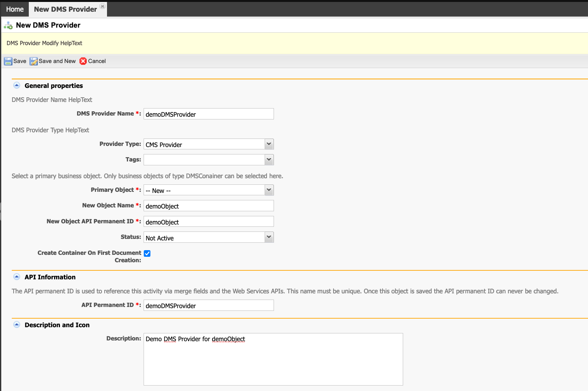Image resolution: width=588 pixels, height=391 pixels.
Task: Click the Save button label
Action: [x=20, y=61]
